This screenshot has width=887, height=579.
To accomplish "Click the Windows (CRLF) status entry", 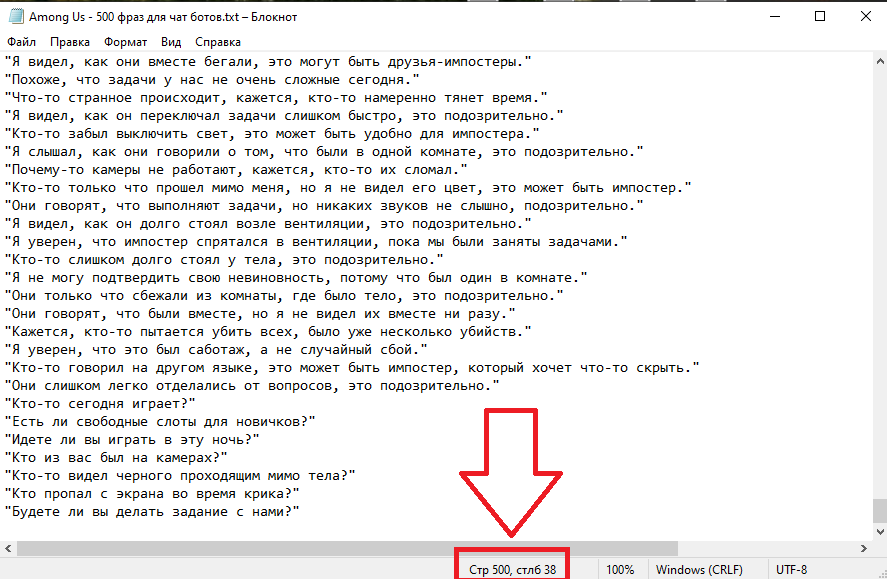I will [x=699, y=569].
